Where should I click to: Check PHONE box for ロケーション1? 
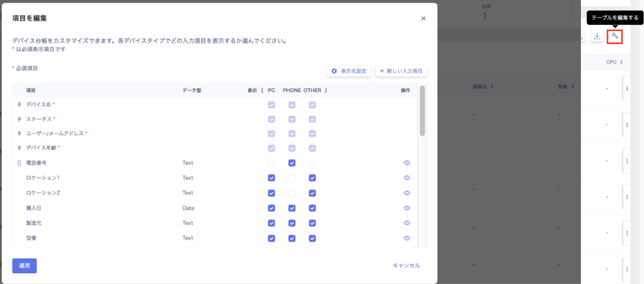[x=292, y=178]
